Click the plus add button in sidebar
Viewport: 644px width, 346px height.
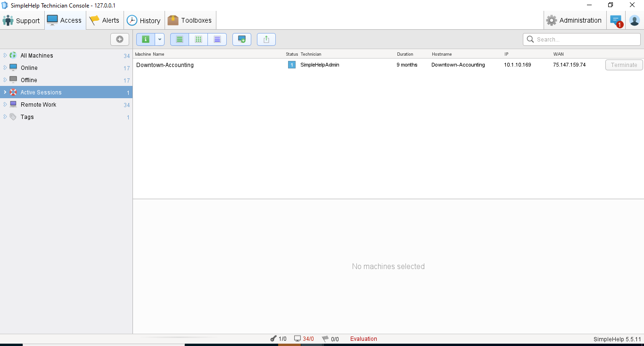120,40
